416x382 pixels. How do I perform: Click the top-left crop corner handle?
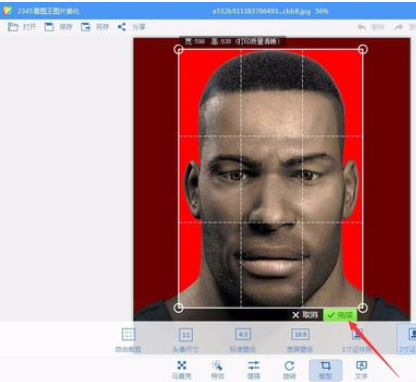(x=179, y=49)
